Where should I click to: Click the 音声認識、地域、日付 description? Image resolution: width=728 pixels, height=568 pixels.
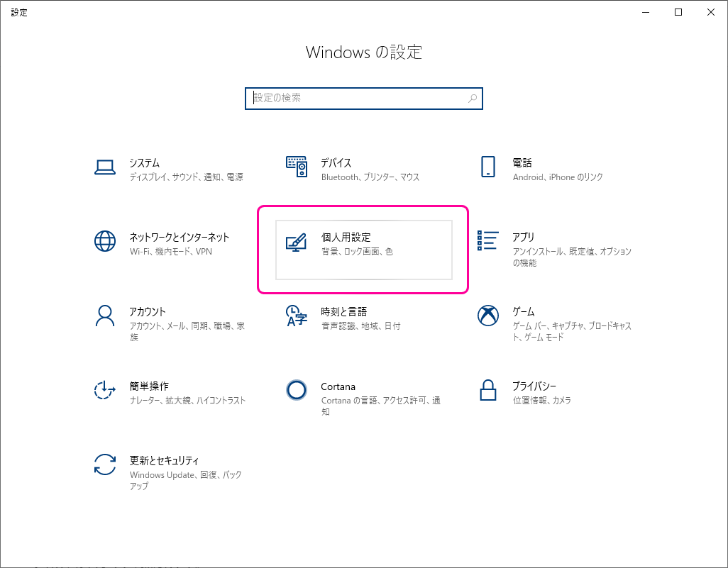pyautogui.click(x=360, y=325)
